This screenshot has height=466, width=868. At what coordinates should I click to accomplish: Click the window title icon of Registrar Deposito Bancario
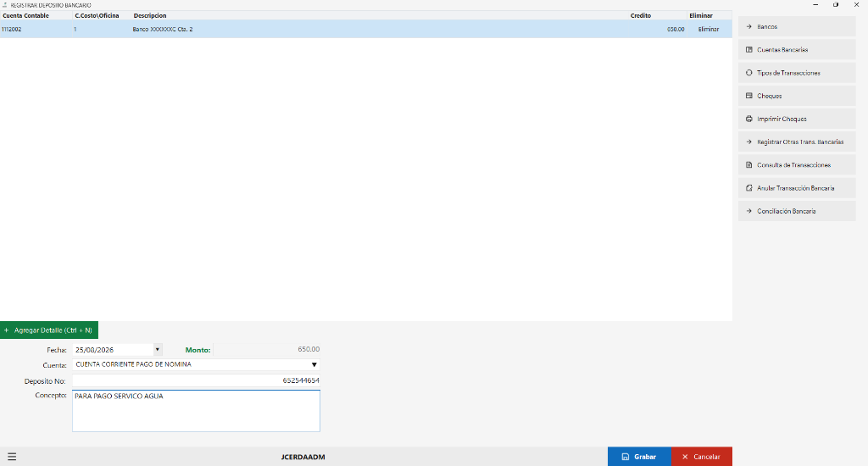pyautogui.click(x=4, y=5)
